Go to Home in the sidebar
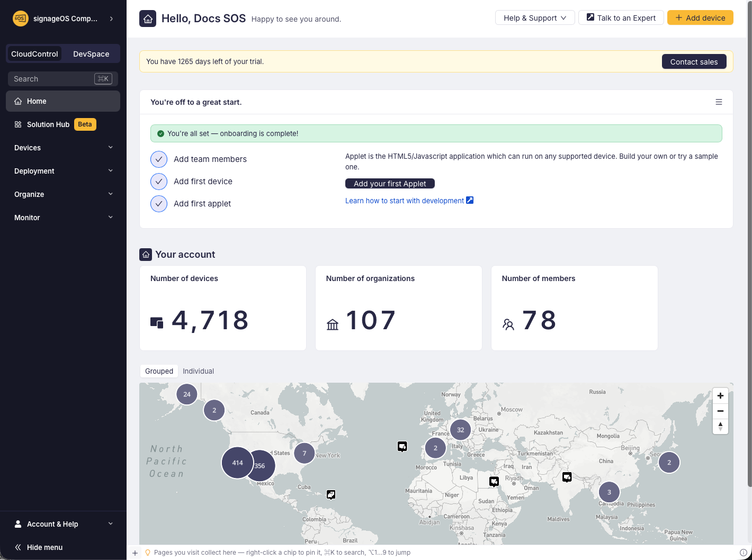Image resolution: width=752 pixels, height=560 pixels. [x=63, y=101]
